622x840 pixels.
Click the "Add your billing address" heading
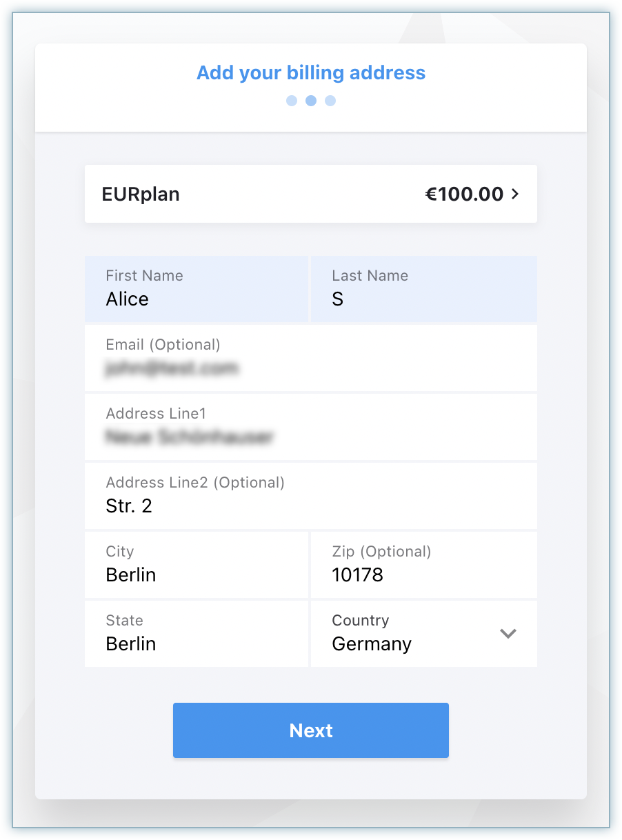click(311, 73)
